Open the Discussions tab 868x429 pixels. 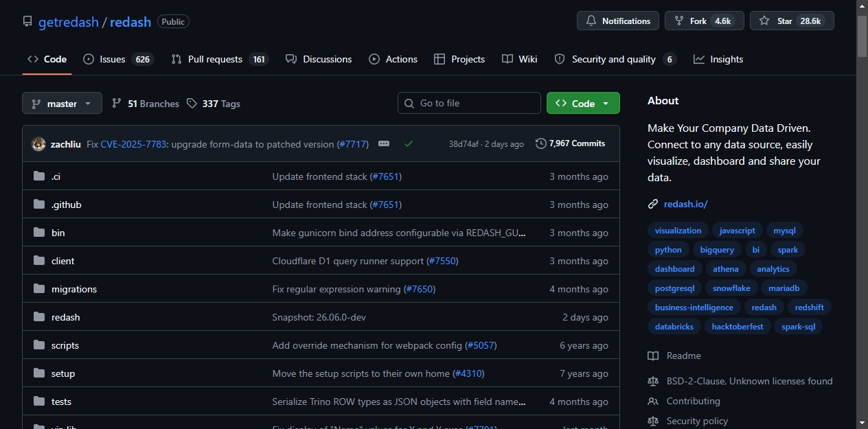coord(319,59)
